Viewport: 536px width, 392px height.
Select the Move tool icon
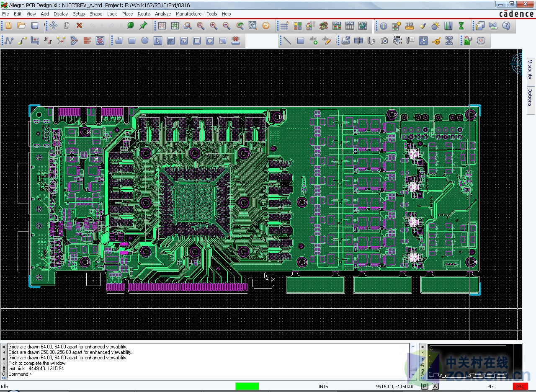(53, 26)
